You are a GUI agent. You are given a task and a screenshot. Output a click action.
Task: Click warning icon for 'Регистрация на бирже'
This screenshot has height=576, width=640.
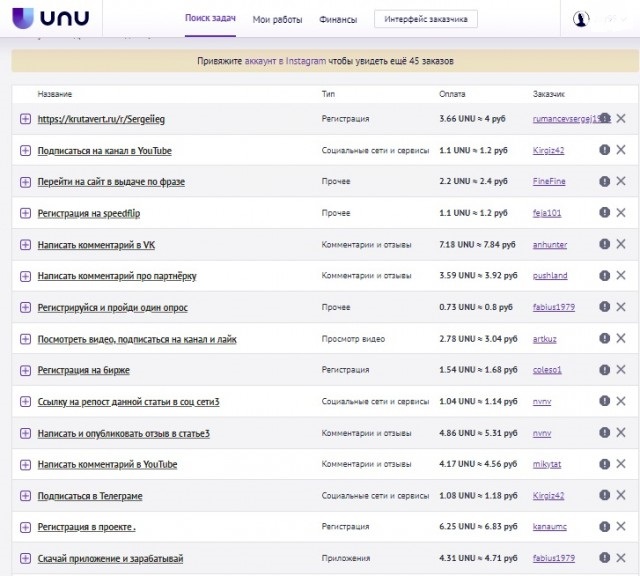coord(604,370)
